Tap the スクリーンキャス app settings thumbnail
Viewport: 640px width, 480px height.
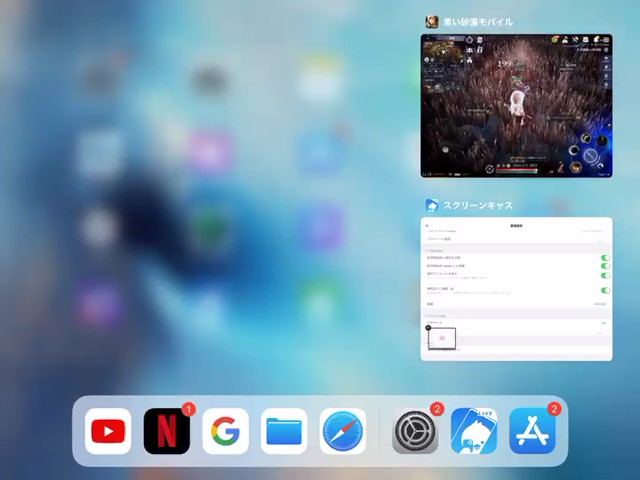click(x=516, y=289)
